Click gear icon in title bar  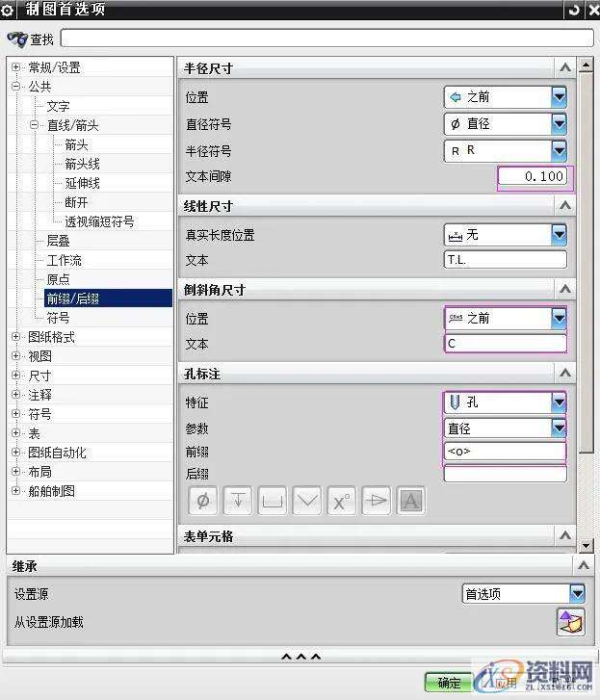pyautogui.click(x=7, y=11)
